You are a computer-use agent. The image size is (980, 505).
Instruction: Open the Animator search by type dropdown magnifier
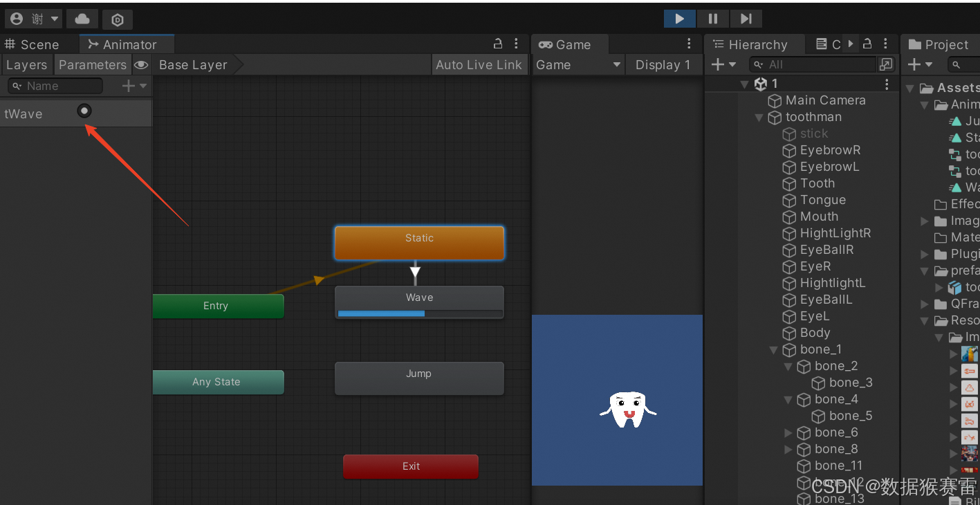click(17, 86)
